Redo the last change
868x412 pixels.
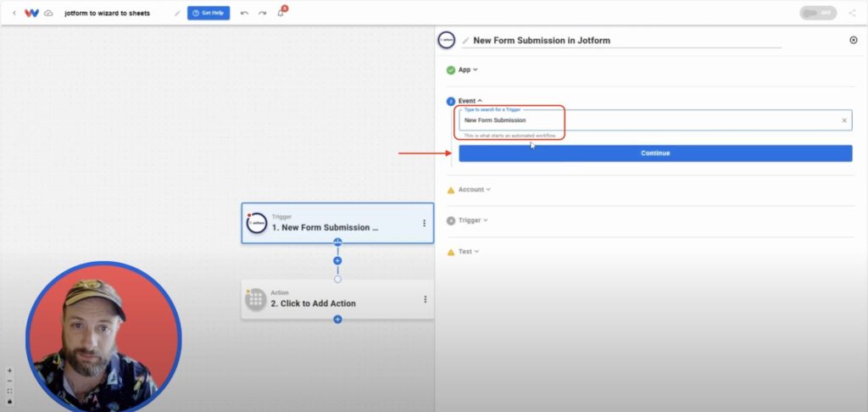[262, 13]
